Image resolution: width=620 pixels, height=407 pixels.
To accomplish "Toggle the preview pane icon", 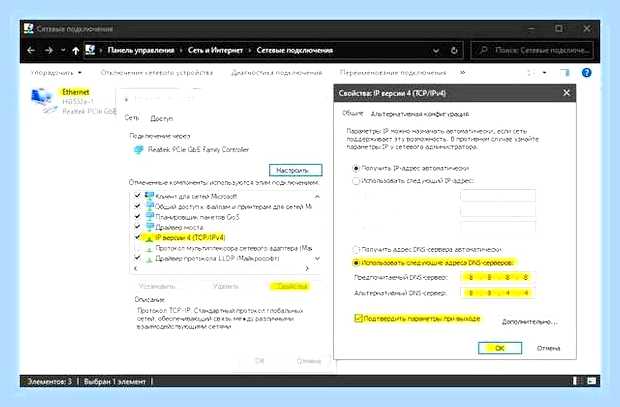I will [x=565, y=73].
